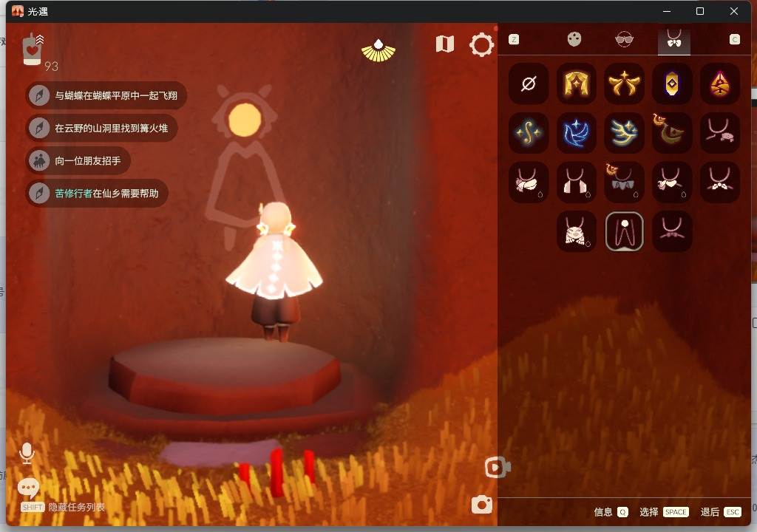Start video recording
The width and height of the screenshot is (757, 532).
point(498,467)
